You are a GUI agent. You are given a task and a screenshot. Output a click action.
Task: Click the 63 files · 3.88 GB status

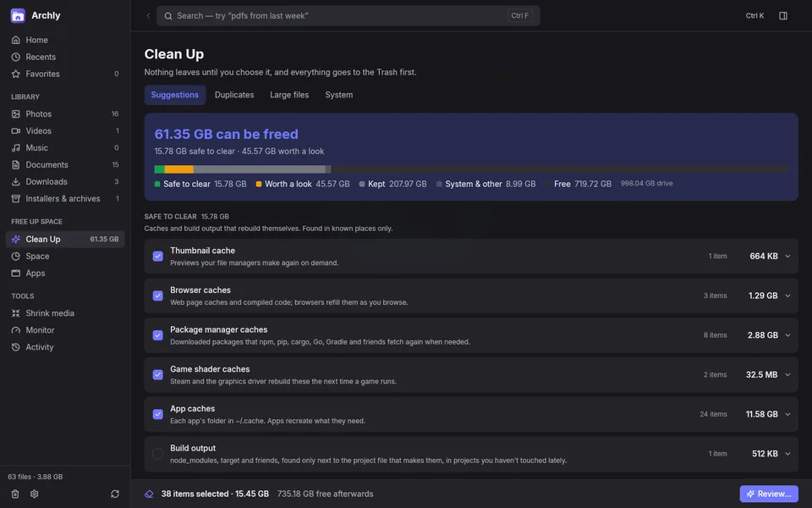coord(36,477)
